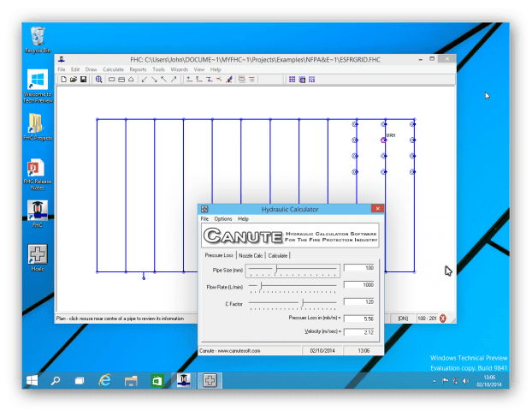Click the Pipe Size slider handle
Viewport: 532px width, 411px height.
click(x=275, y=269)
